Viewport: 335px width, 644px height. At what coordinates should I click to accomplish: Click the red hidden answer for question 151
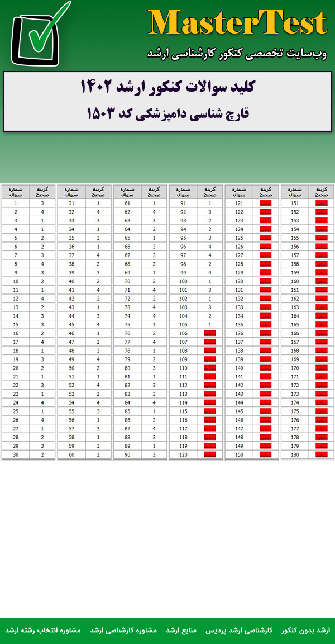click(322, 203)
